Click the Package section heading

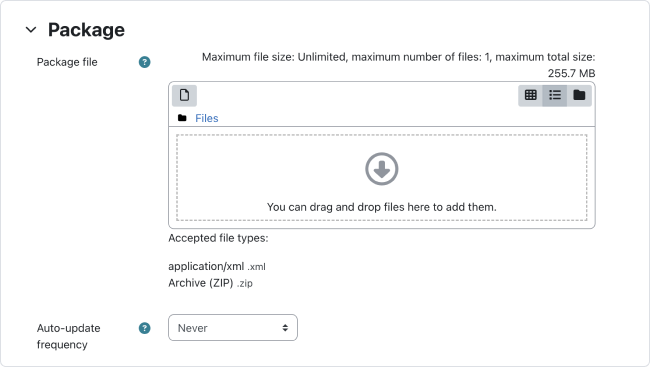(86, 30)
